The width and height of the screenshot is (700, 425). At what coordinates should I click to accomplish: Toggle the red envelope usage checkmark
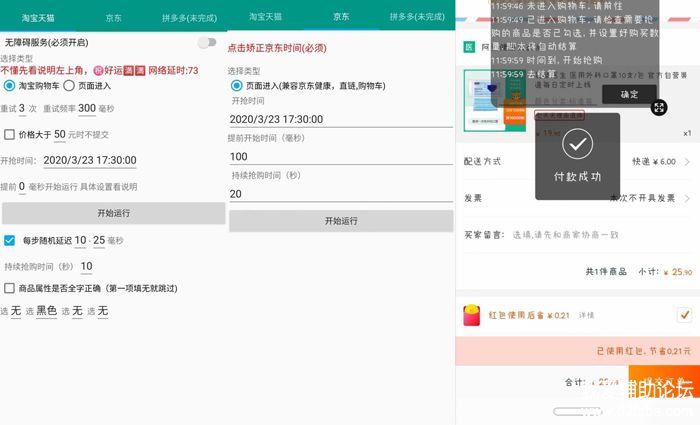pos(684,315)
